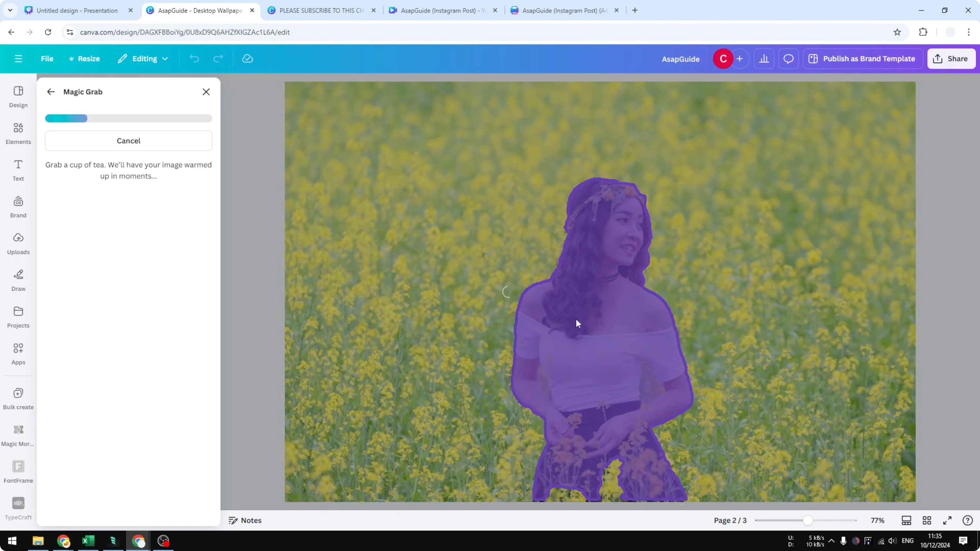Open the Resize menu
The width and height of the screenshot is (980, 551).
pyautogui.click(x=84, y=59)
